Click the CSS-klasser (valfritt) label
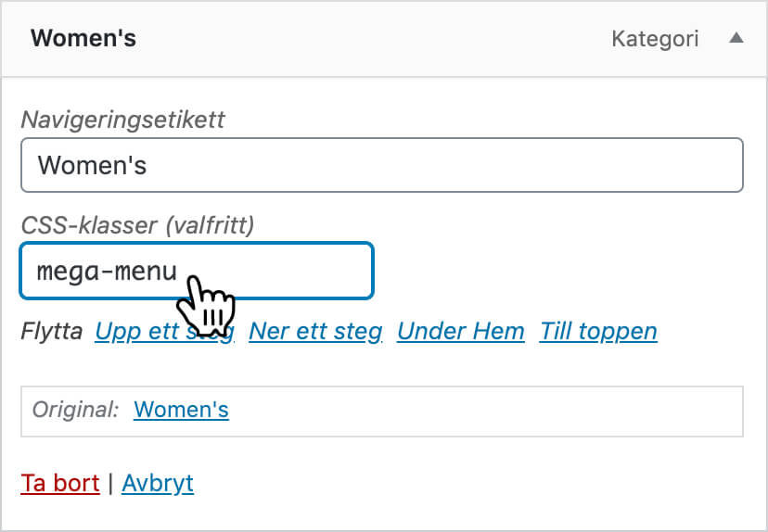Viewport: 768px width, 532px height. coord(137,224)
